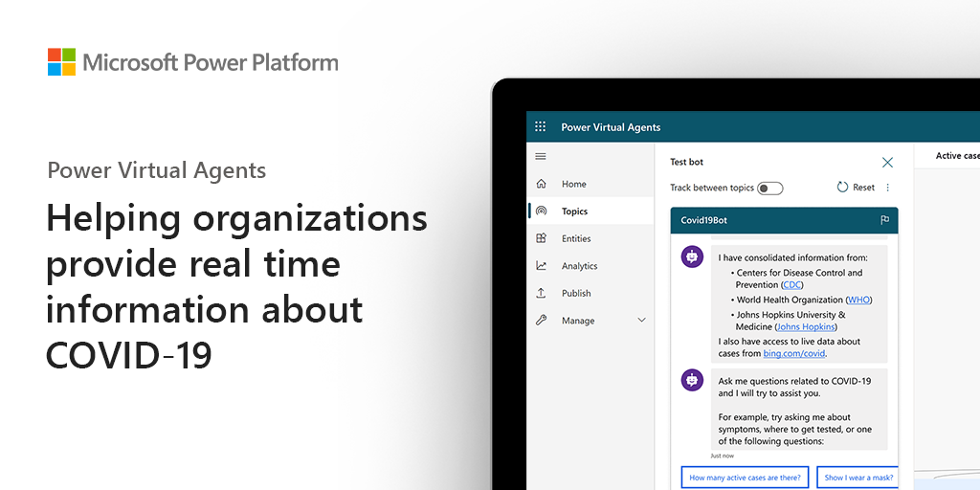The image size is (980, 490).
Task: Follow the bing.com/covid link
Action: (793, 354)
